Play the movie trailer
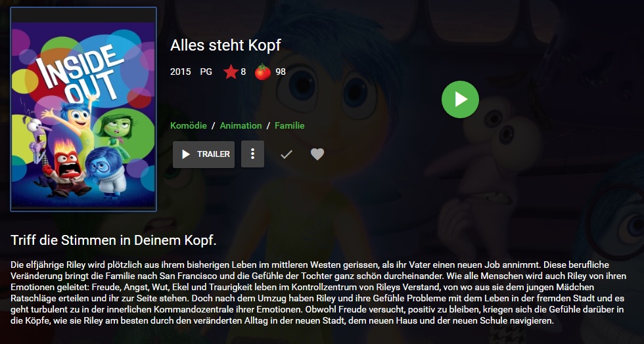This screenshot has width=644, height=344. [204, 154]
